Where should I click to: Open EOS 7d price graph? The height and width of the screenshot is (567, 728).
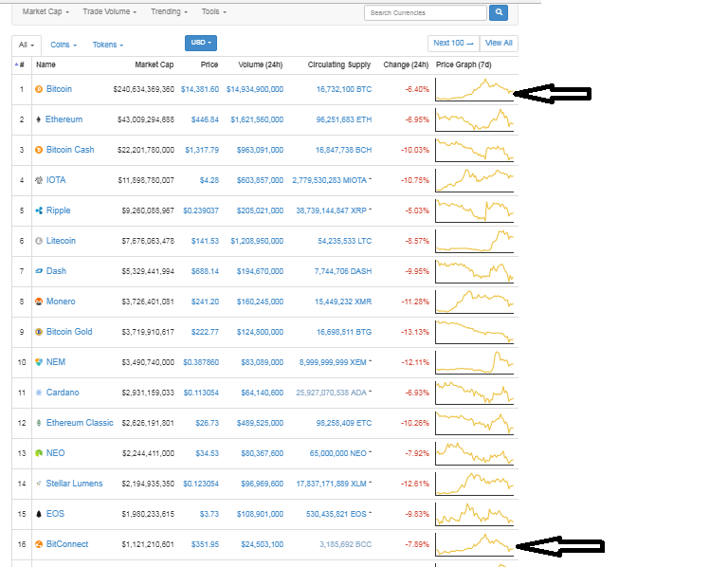point(475,514)
